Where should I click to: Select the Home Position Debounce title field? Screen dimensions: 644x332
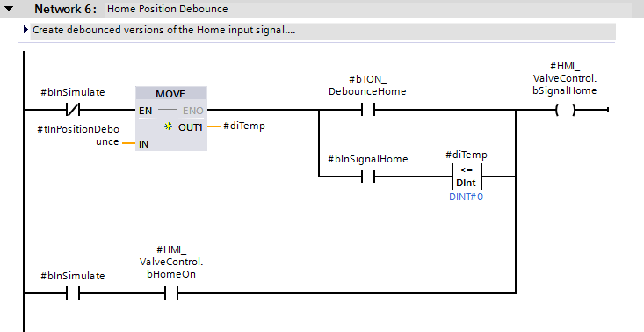368,9
